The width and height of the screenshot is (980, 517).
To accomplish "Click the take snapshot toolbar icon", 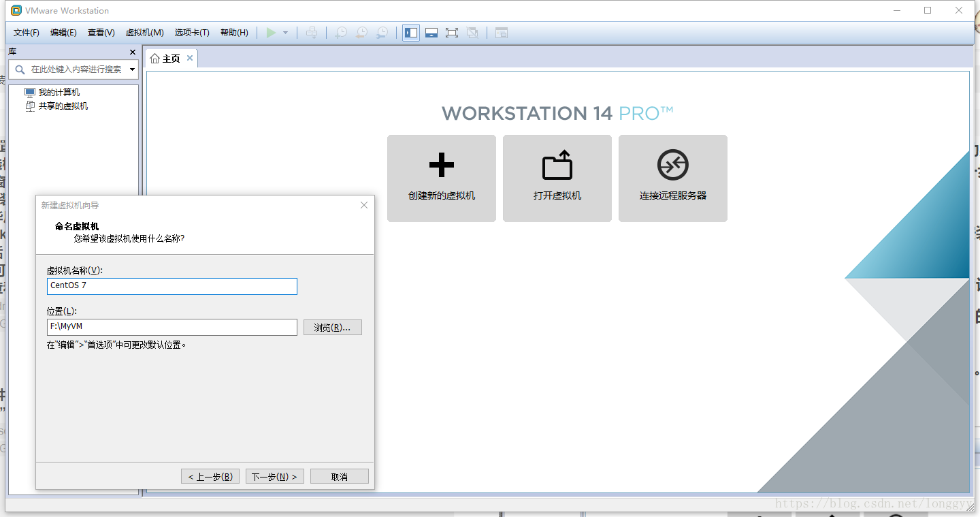I will 341,33.
